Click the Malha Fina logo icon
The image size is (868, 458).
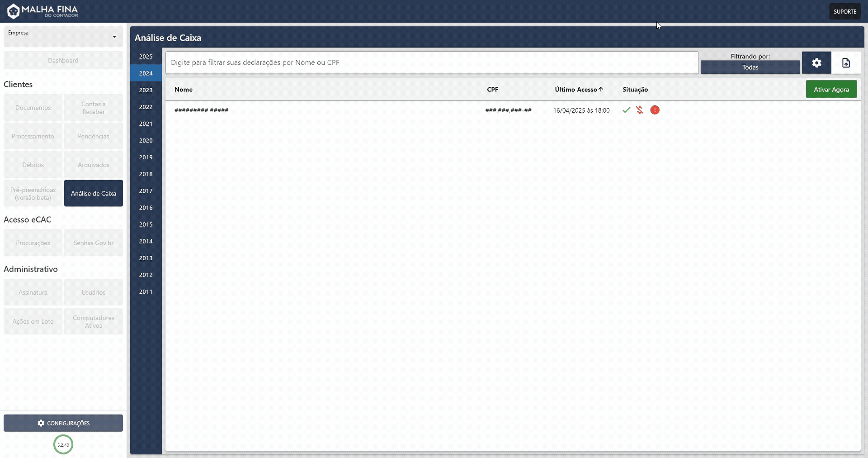tap(13, 11)
